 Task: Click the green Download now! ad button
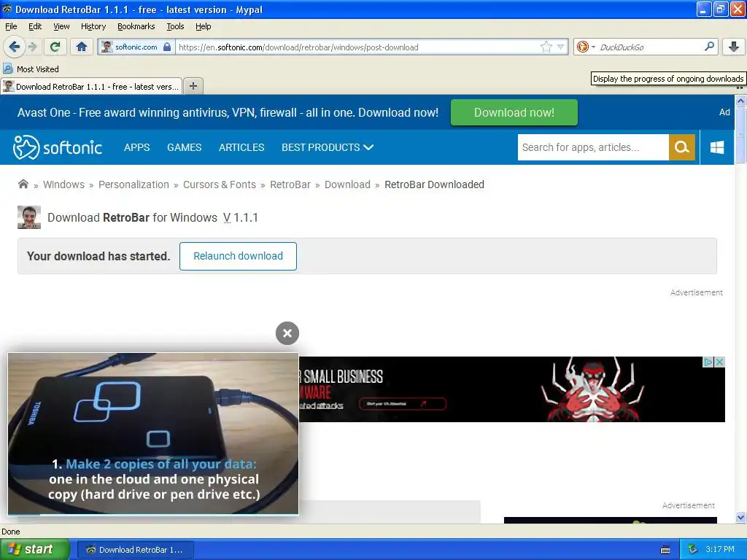pos(514,112)
